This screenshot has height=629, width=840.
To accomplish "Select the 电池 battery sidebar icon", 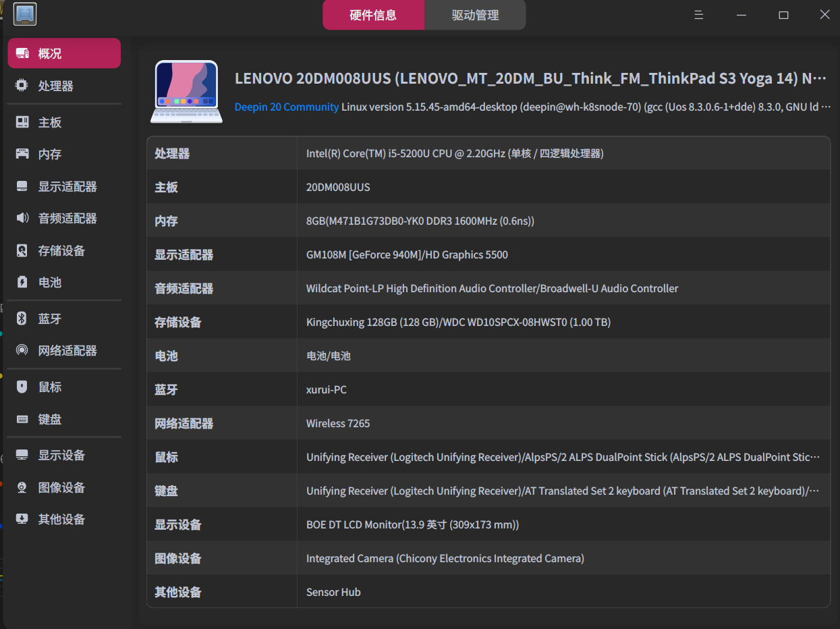I will tap(22, 282).
